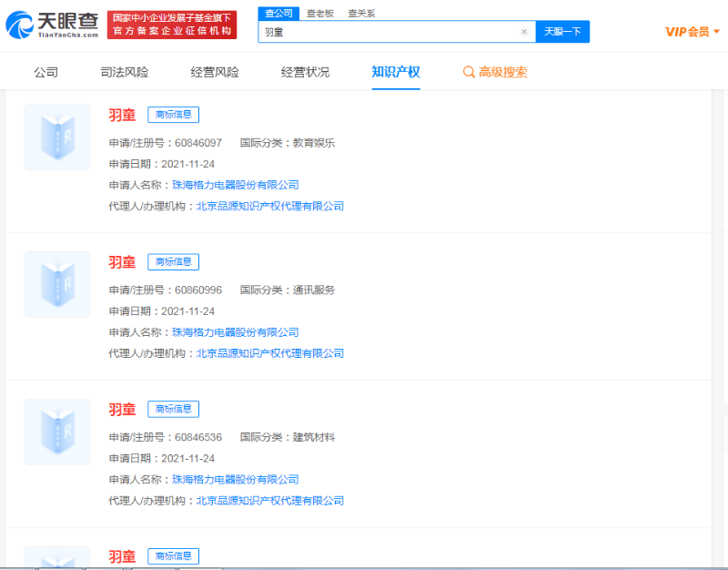Click the red 官方备案企业征信机构 banner
This screenshot has width=728, height=570.
(172, 25)
